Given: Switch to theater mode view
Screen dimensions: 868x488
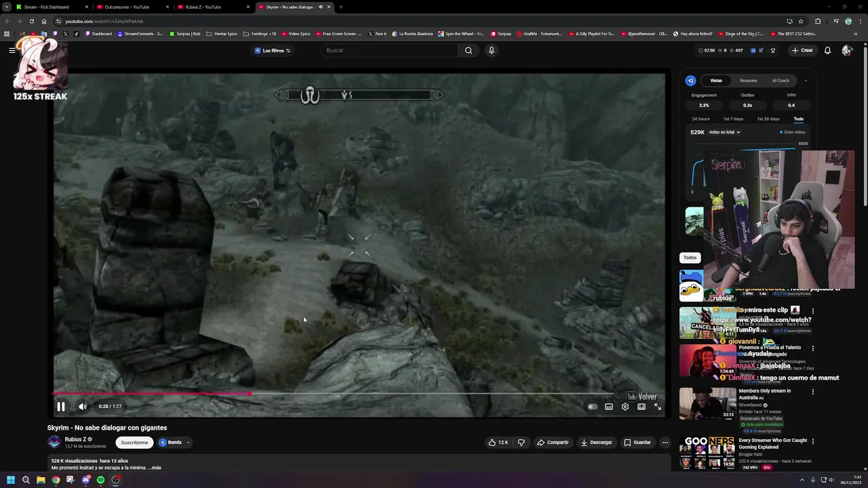Looking at the screenshot, I should [642, 407].
